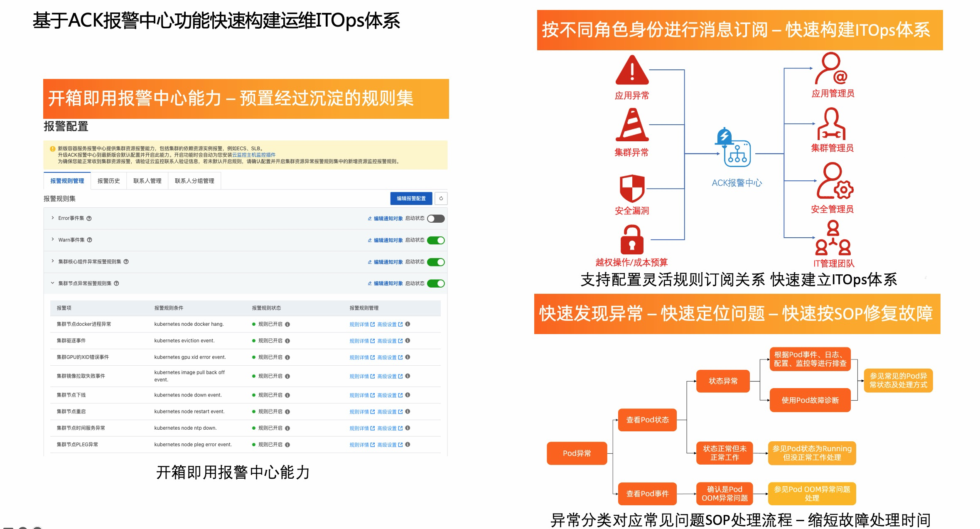This screenshot has height=529, width=980.
Task: Switch to the 报警历史 tab
Action: tap(108, 181)
